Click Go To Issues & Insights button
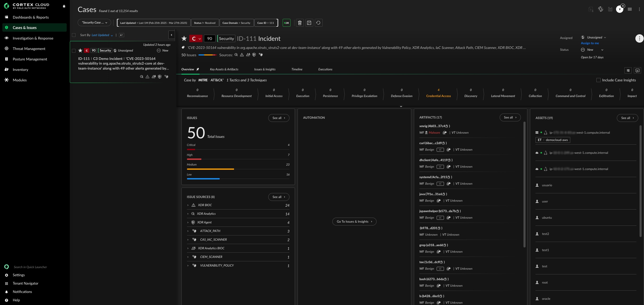 pyautogui.click(x=354, y=222)
